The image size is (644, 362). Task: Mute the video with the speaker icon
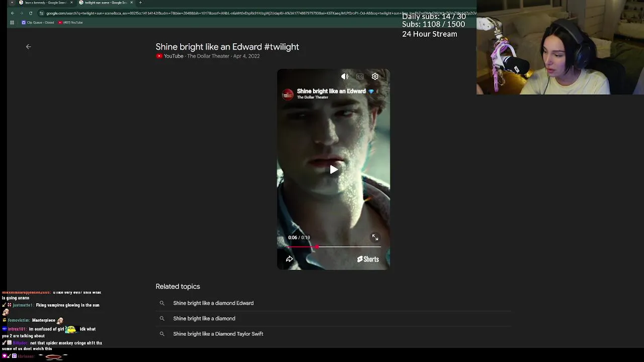(345, 76)
